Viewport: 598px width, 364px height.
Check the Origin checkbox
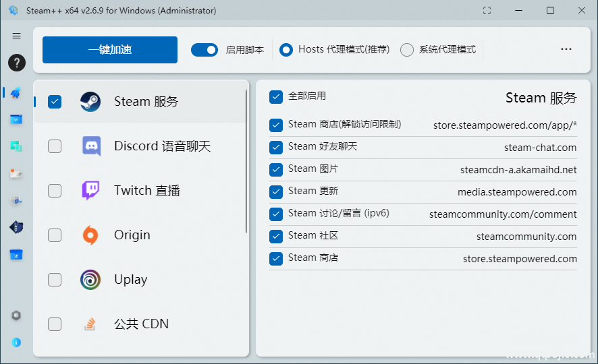click(55, 235)
